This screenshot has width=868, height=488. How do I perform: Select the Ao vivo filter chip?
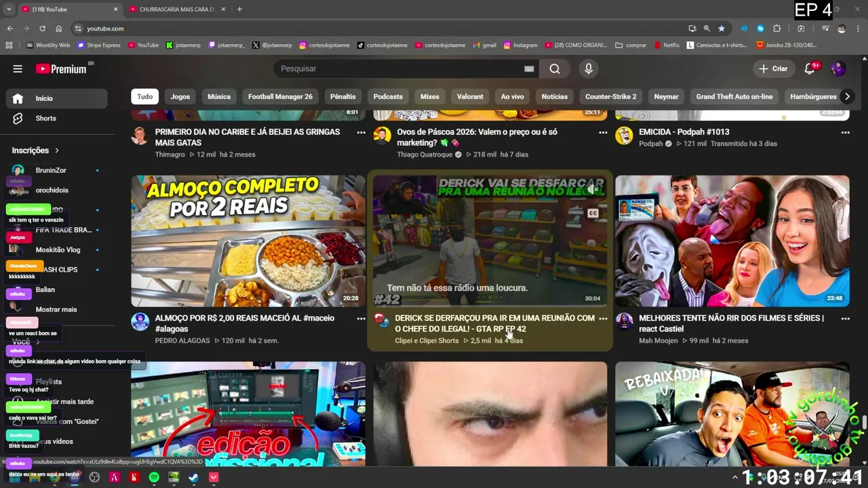513,96
